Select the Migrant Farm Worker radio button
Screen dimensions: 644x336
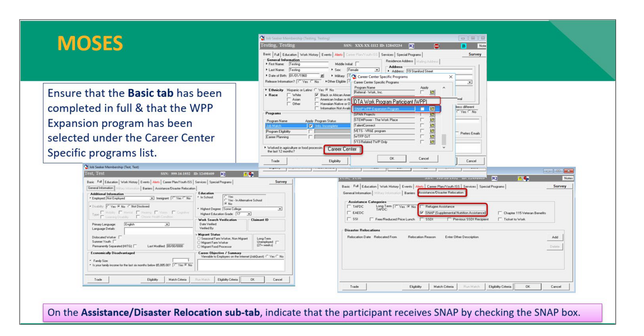[x=199, y=242]
